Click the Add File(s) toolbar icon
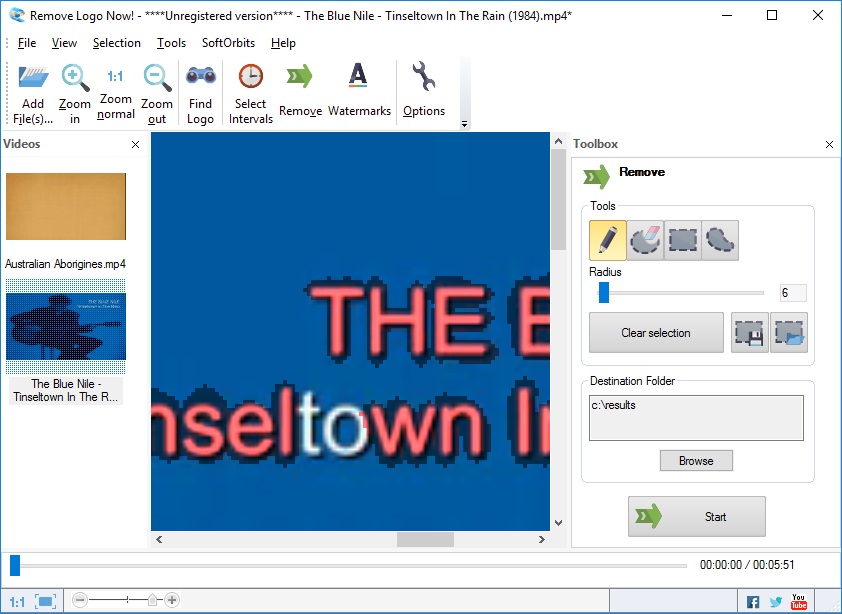This screenshot has height=614, width=842. coord(33,78)
